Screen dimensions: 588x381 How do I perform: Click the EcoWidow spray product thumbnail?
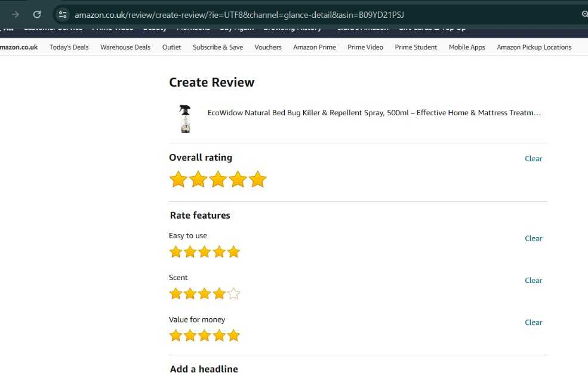pos(185,118)
